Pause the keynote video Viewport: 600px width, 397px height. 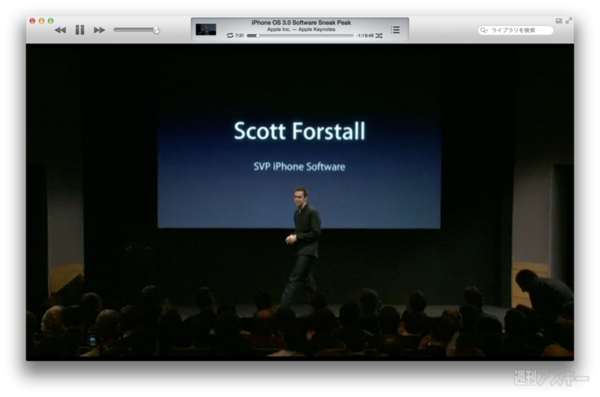point(80,30)
